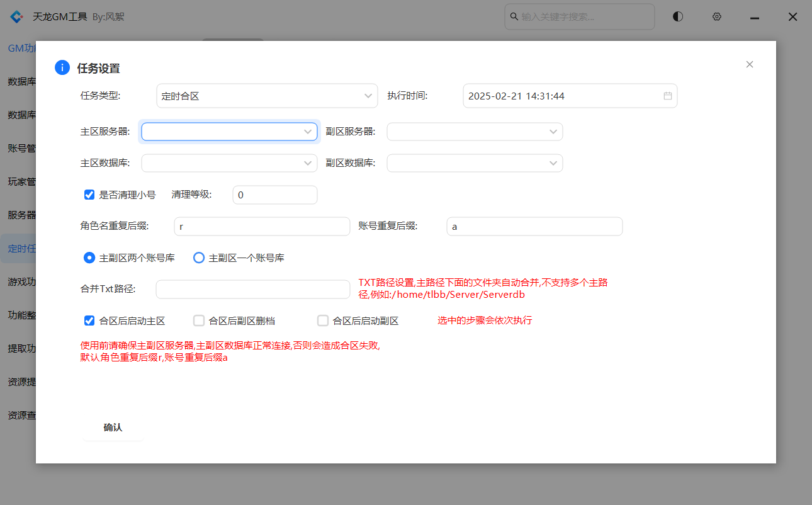The image size is (812, 505).
Task: Open the 副区服务器 dropdown
Action: [475, 132]
